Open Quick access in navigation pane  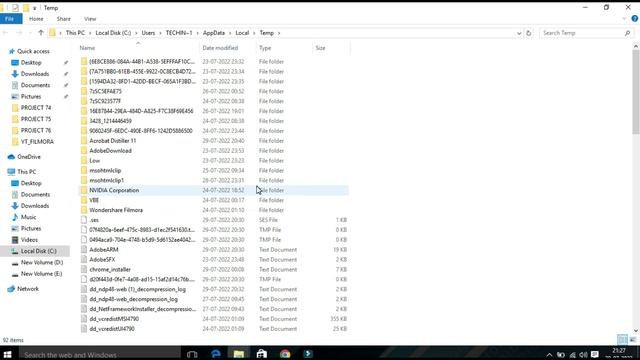33,51
